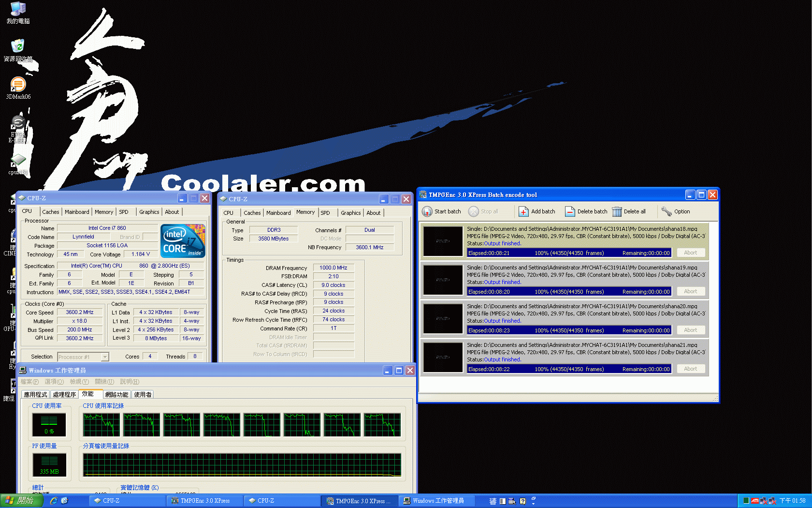Viewport: 812px width, 508px height.
Task: Click the Stop all icon in TMPGEnc
Action: pos(474,211)
